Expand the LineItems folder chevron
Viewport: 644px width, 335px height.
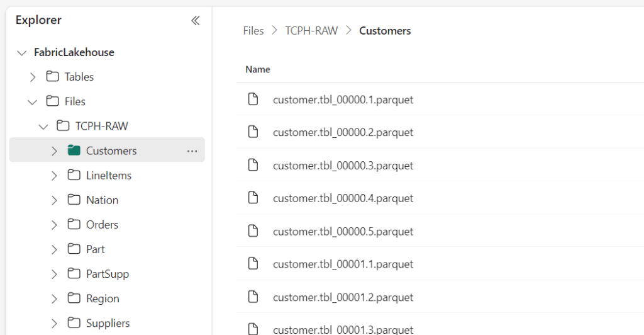tap(54, 176)
